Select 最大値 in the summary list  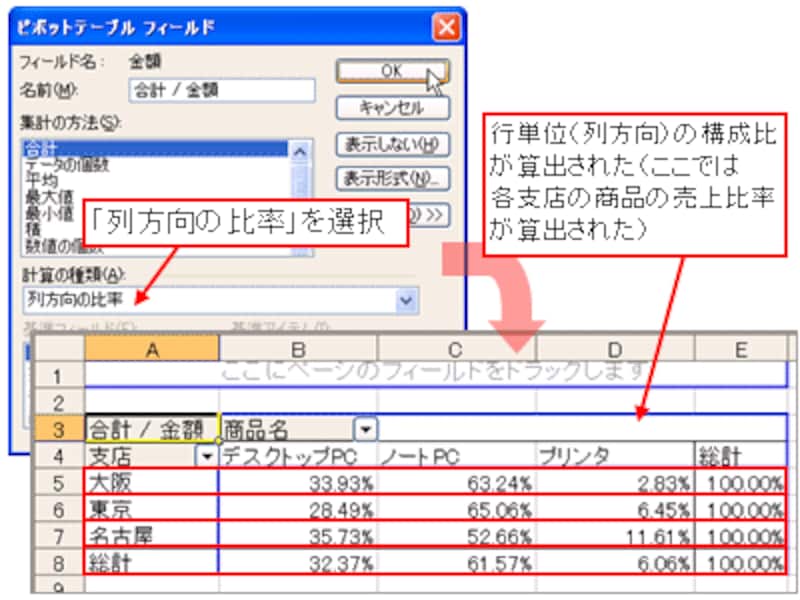click(49, 196)
